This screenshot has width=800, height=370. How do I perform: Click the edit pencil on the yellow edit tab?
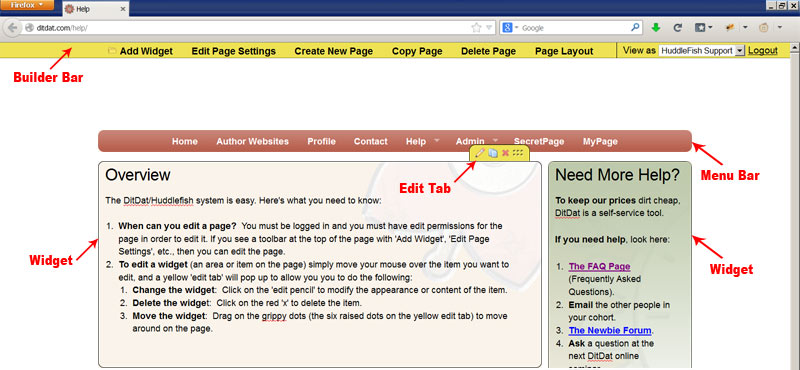coord(480,153)
